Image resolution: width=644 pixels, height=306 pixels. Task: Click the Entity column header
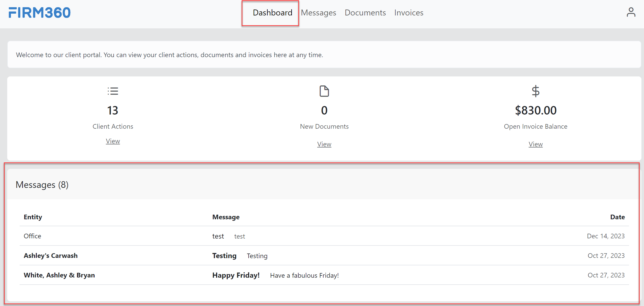click(33, 217)
